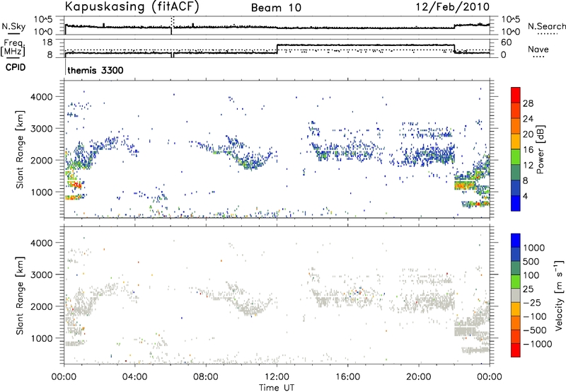Click the title 'Kapuskasing (fitACF)'
This screenshot has height=392, width=566.
(x=132, y=7)
